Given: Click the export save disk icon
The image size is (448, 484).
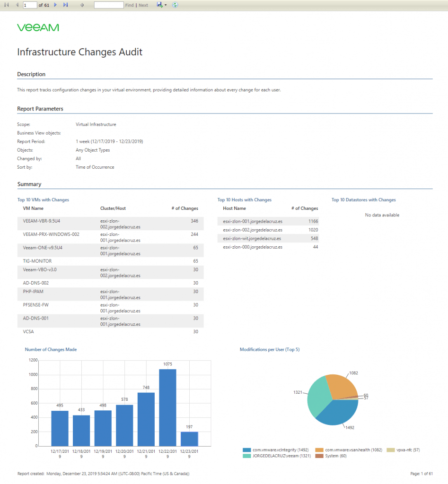Looking at the screenshot, I should click(159, 5).
